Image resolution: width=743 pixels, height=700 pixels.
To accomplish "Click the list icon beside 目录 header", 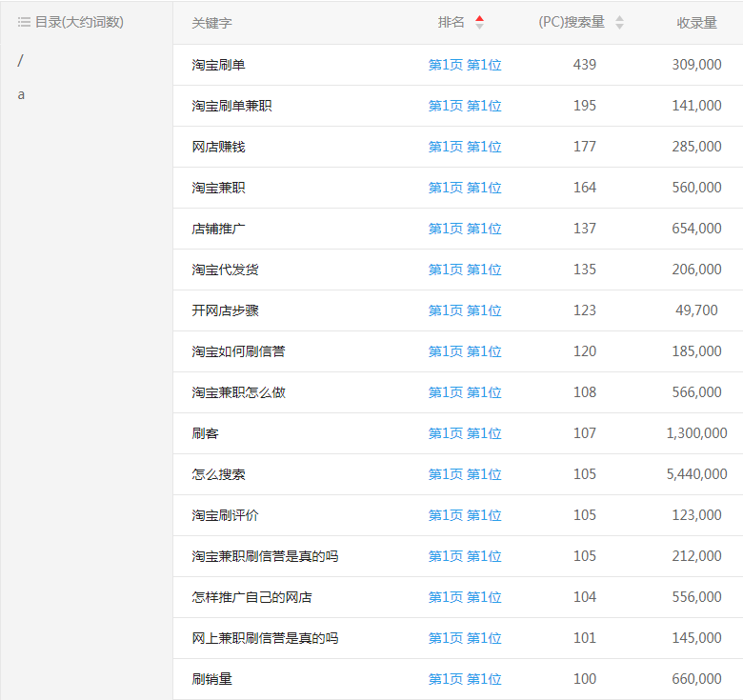I will 24,22.
